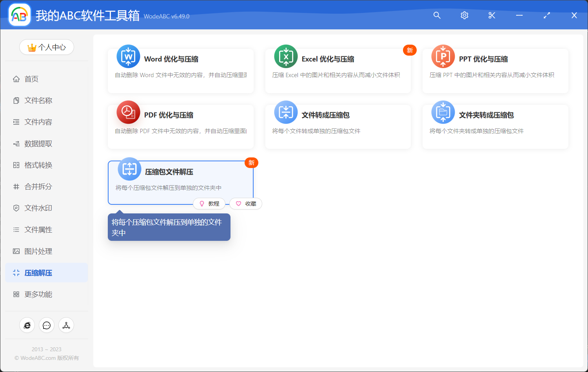Click the network share icon in sidebar footer
Image resolution: width=588 pixels, height=372 pixels.
tap(66, 325)
